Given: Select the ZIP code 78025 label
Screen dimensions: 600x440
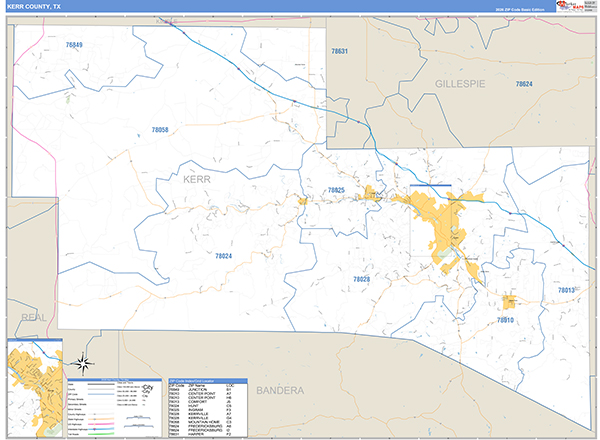Looking at the screenshot, I should 335,190.
